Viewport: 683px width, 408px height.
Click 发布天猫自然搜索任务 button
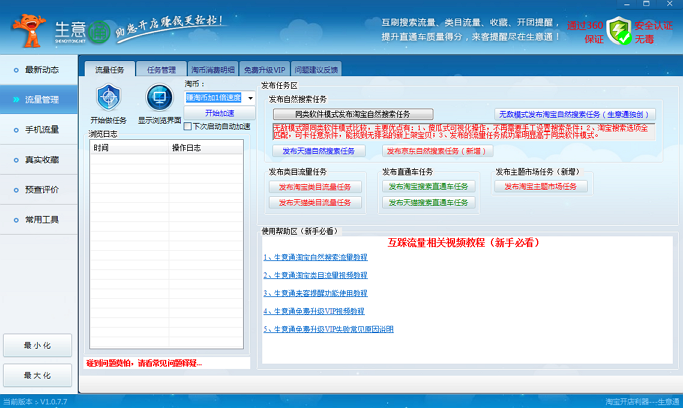tap(319, 151)
